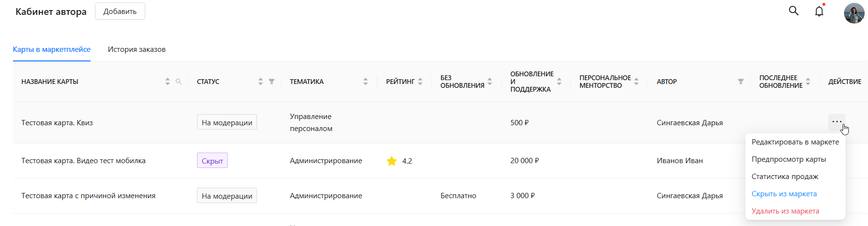
Task: Sort by Без обновления price
Action: (x=490, y=82)
